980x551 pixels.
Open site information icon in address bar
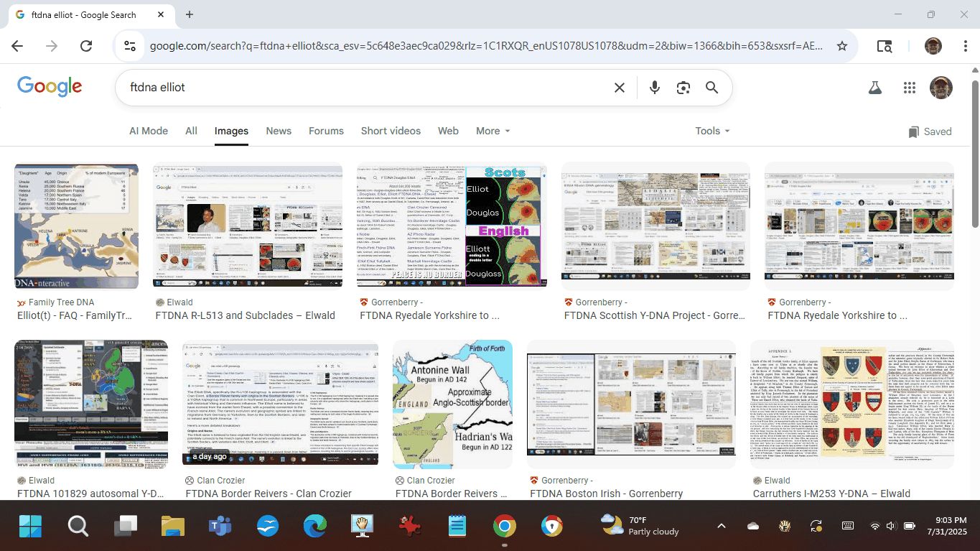[130, 46]
